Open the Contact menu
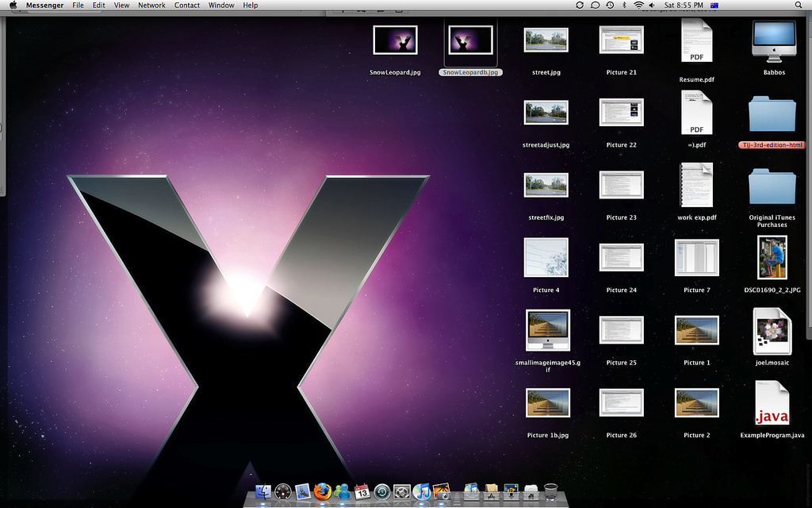 [x=187, y=5]
